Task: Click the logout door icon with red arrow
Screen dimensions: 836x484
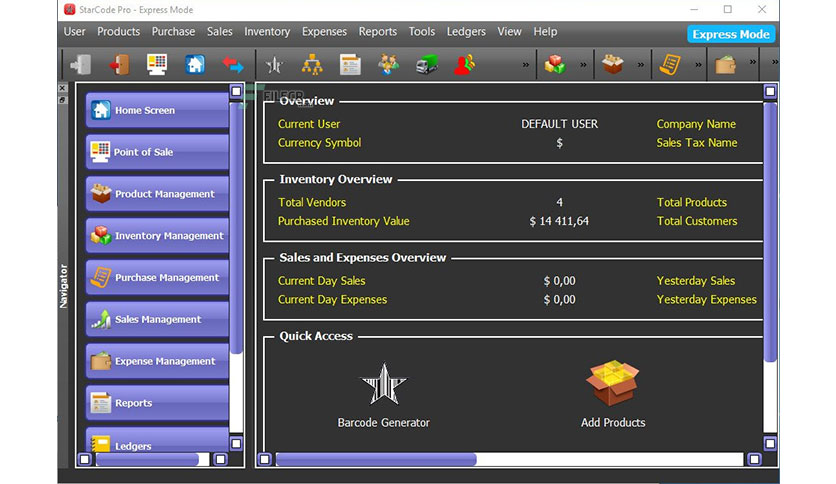Action: point(119,64)
